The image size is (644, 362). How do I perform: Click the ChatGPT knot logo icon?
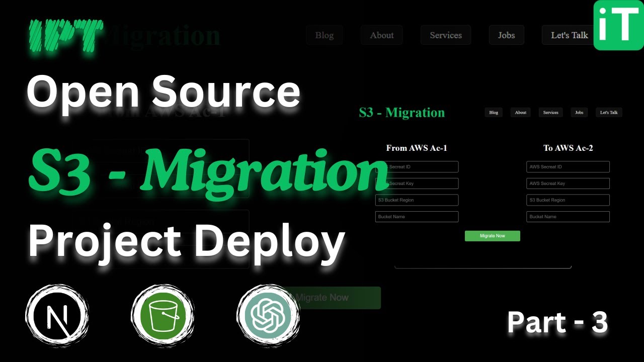point(268,316)
